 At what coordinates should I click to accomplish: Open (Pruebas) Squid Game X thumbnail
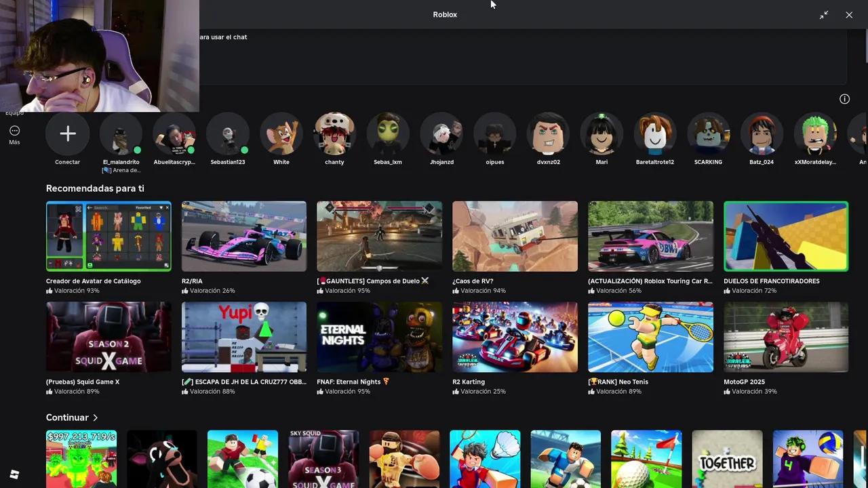[108, 337]
